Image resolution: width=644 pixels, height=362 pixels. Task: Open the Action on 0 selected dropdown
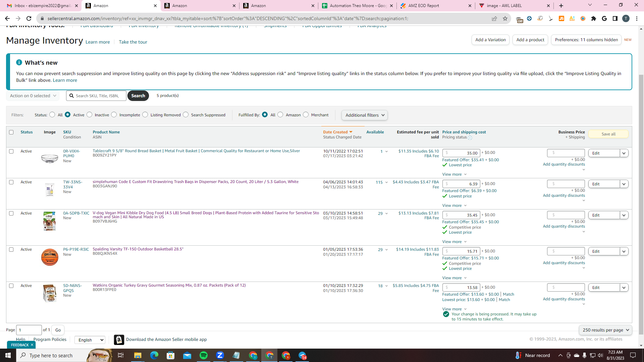(x=33, y=96)
